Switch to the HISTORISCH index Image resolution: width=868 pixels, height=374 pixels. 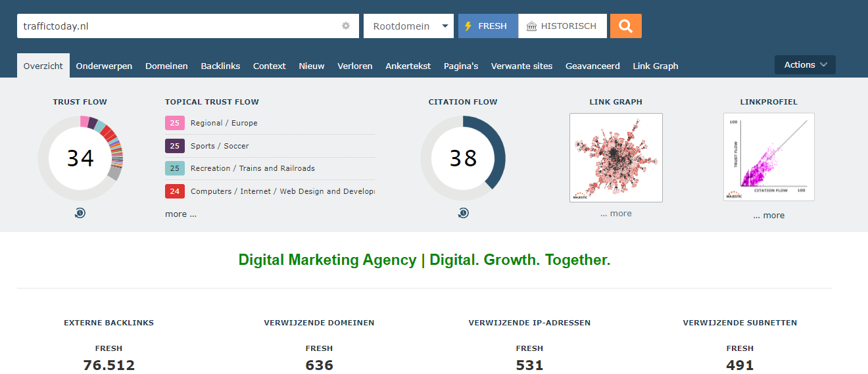pos(562,26)
